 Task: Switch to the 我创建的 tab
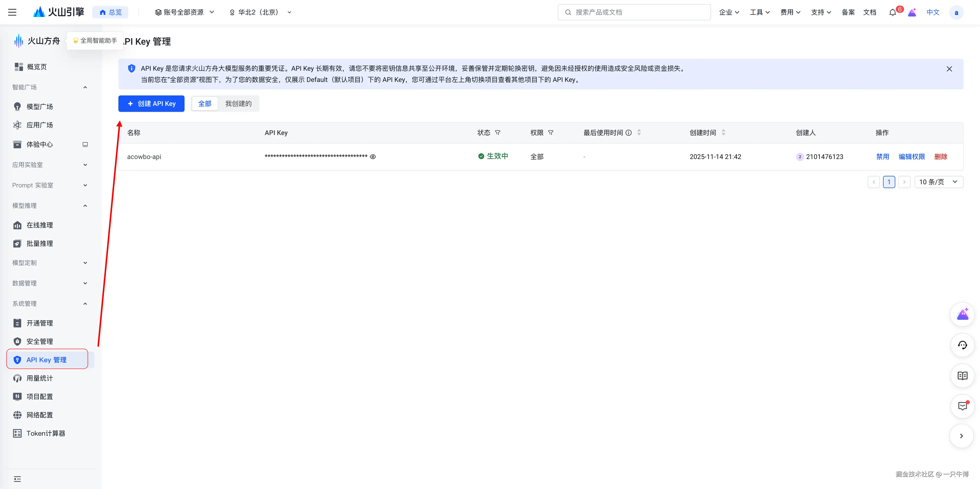click(238, 103)
